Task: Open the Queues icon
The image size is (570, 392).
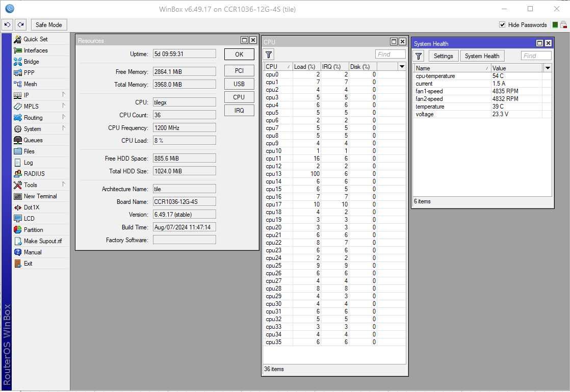Action: pos(17,140)
